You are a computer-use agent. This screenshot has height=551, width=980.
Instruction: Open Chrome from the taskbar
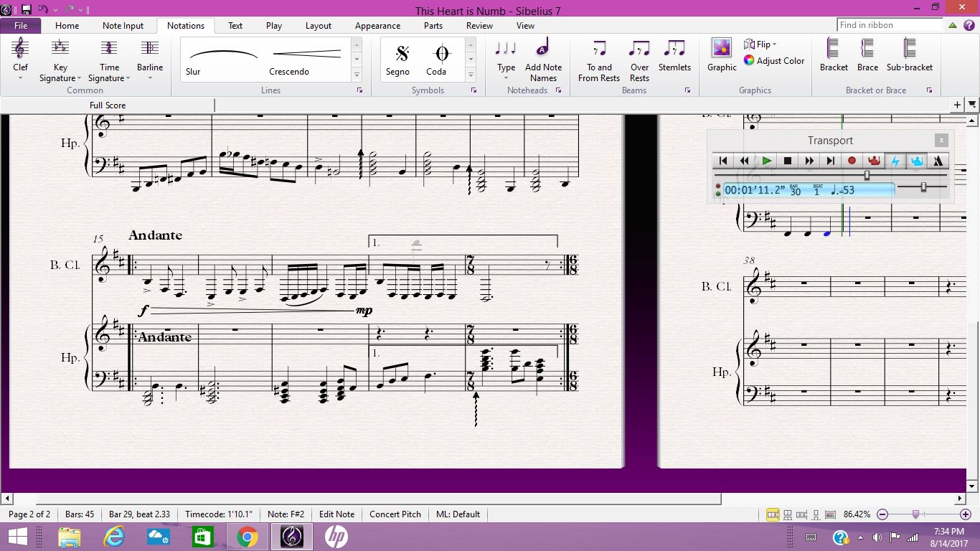click(x=247, y=537)
